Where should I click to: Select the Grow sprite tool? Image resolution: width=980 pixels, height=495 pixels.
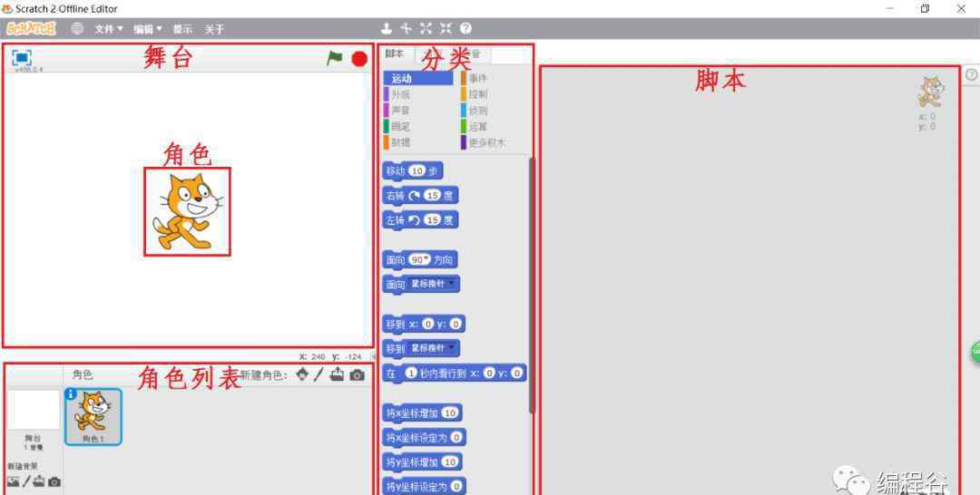[426, 28]
